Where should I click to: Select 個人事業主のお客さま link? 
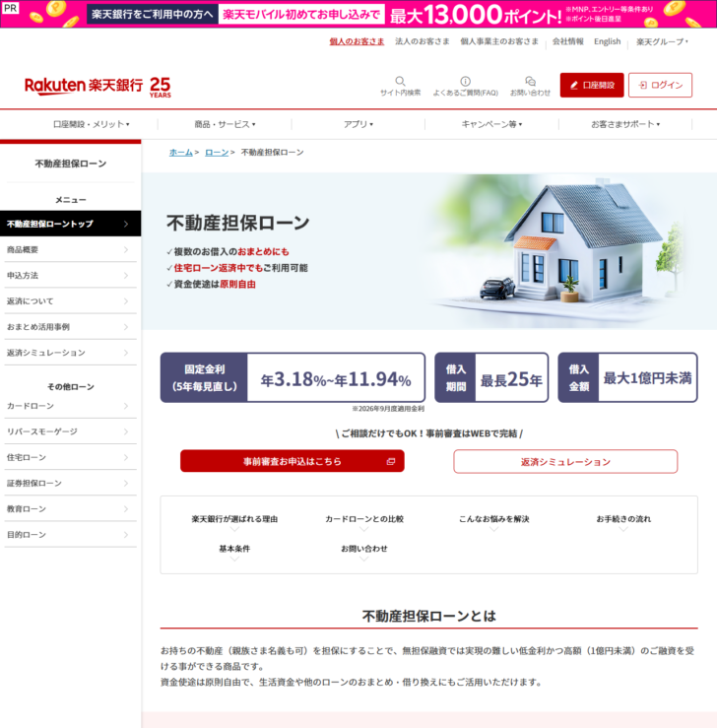(499, 41)
